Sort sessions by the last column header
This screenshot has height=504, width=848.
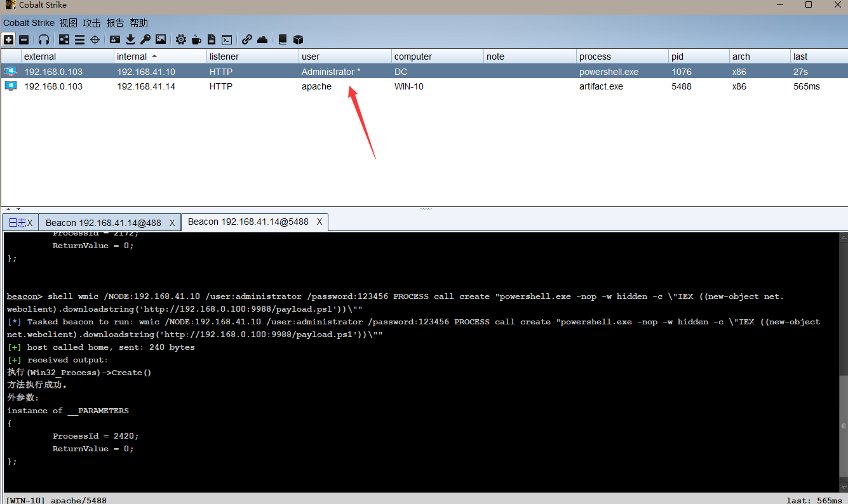tap(819, 56)
